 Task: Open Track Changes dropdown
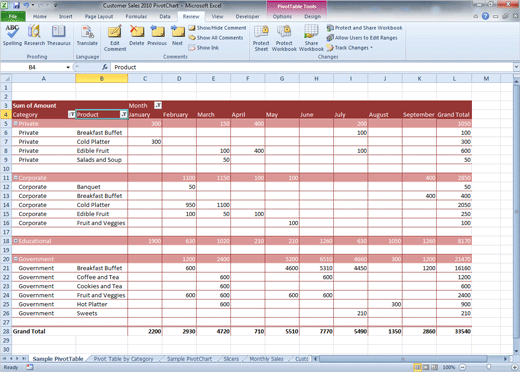[x=350, y=48]
